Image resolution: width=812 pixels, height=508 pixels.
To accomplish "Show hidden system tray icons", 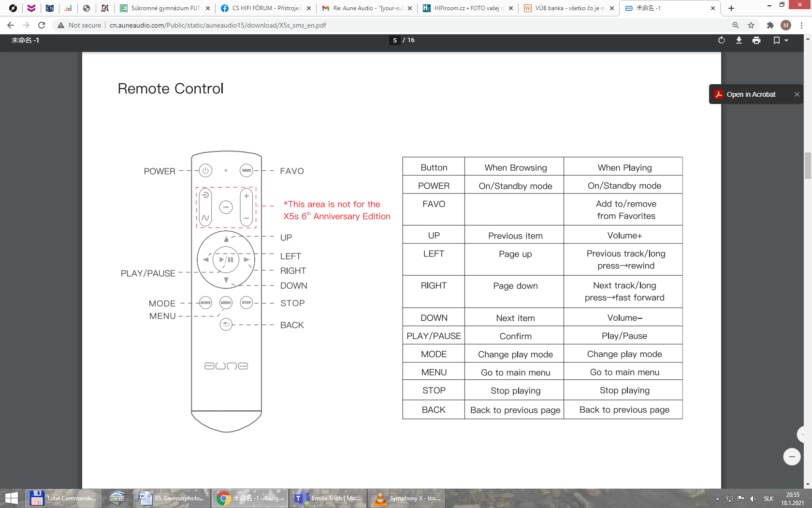I will tap(717, 498).
